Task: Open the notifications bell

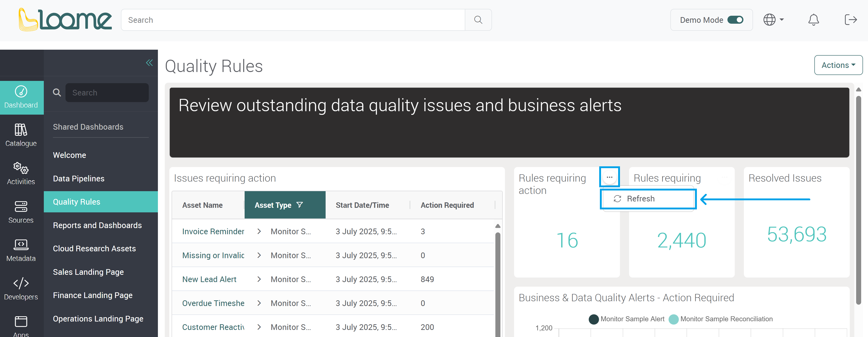Action: (x=813, y=20)
